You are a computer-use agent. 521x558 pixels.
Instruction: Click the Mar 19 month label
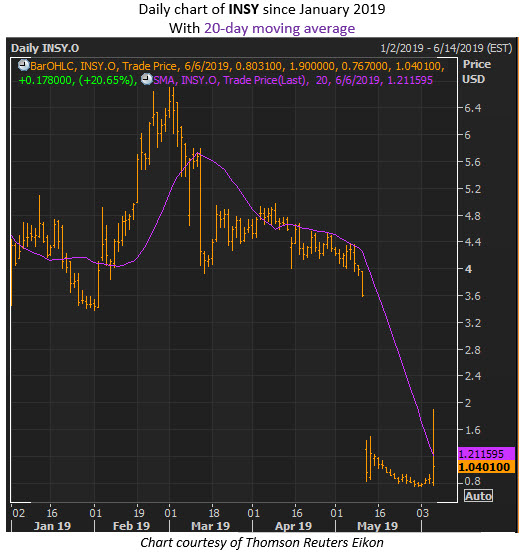tap(211, 526)
